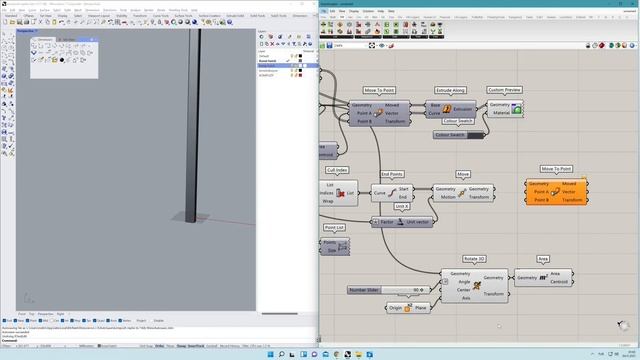Click the Number Slider track
This screenshot has width=640, height=360.
coord(405,290)
